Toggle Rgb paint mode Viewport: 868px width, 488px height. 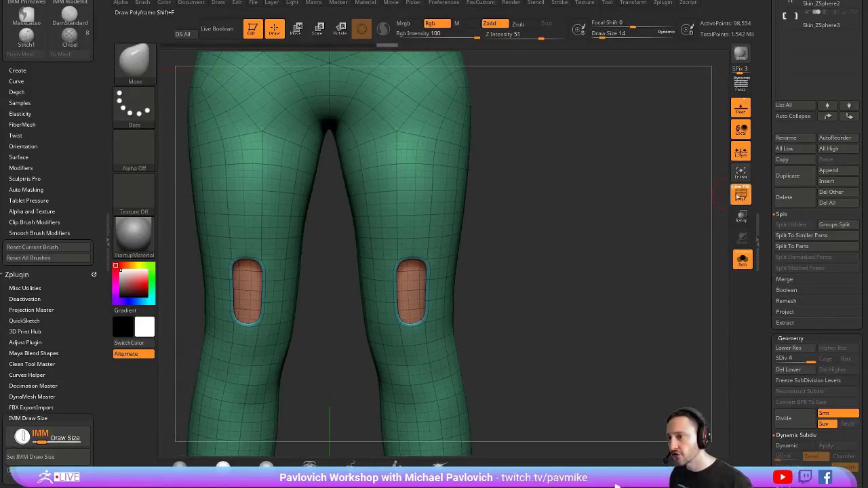pyautogui.click(x=437, y=24)
